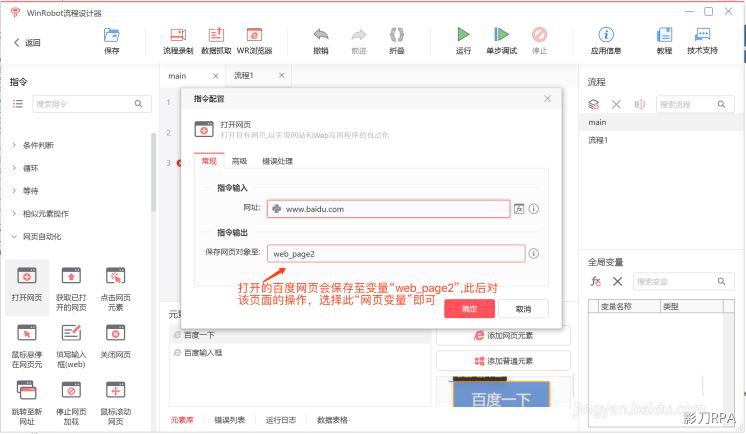Close the 流程1 tab
The height and width of the screenshot is (434, 746).
pos(282,76)
